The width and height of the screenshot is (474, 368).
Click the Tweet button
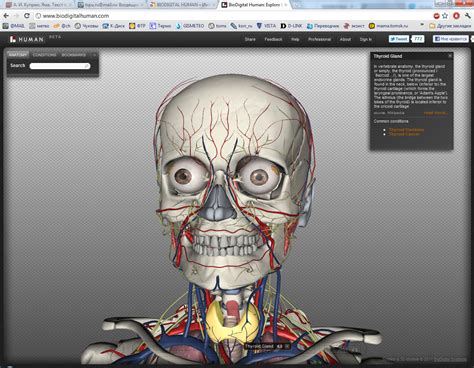tap(399, 39)
